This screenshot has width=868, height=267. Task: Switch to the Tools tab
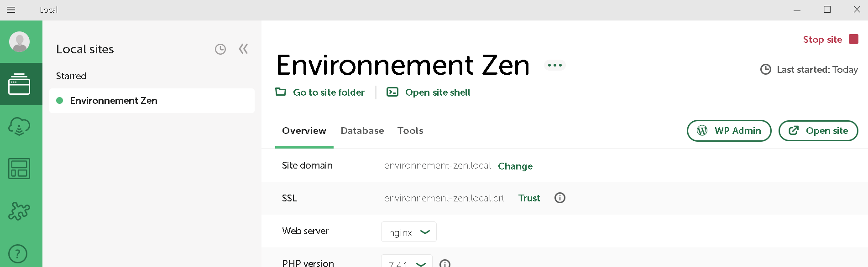click(x=410, y=131)
